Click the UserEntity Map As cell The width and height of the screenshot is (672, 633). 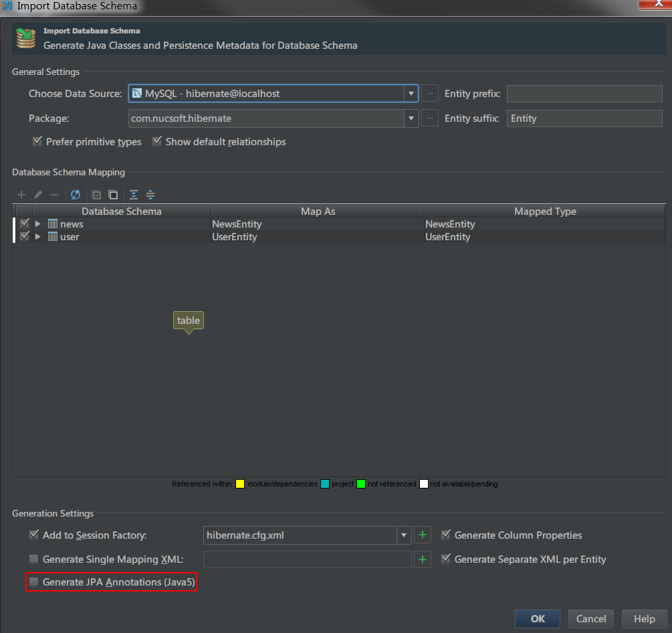[x=318, y=237]
